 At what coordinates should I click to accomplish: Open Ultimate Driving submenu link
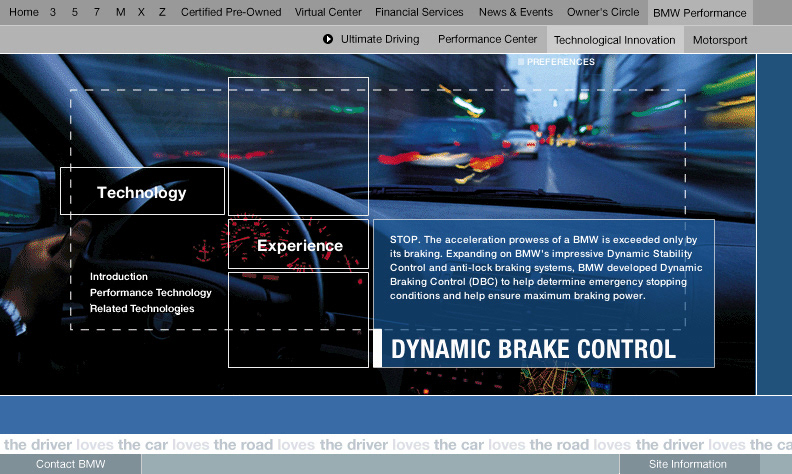380,39
